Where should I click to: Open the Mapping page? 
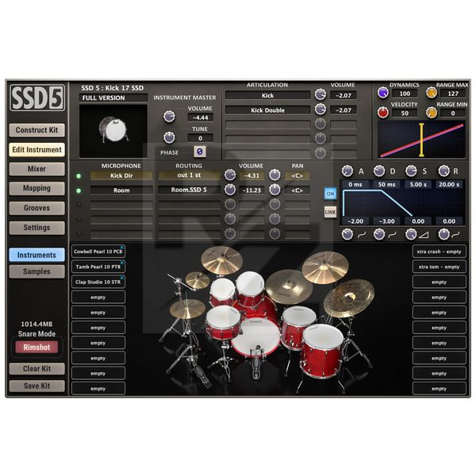pos(36,189)
